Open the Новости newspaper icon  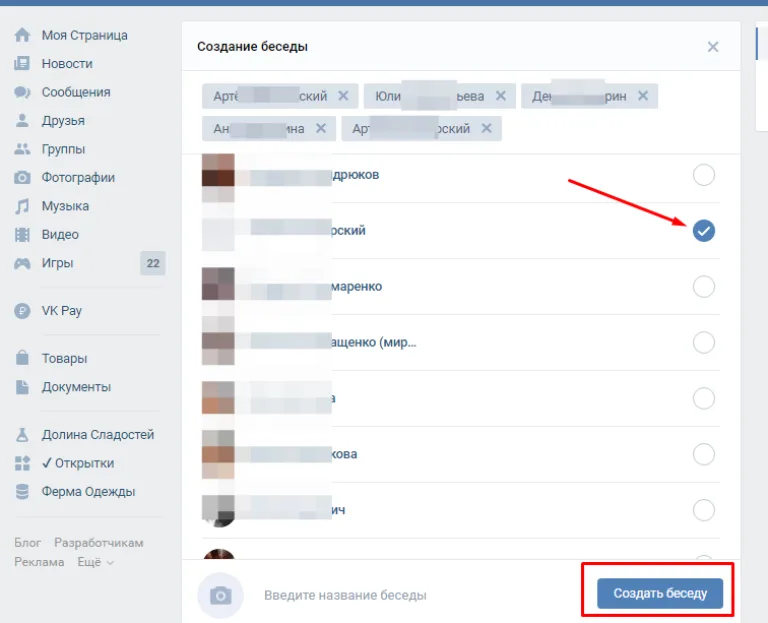click(x=22, y=64)
